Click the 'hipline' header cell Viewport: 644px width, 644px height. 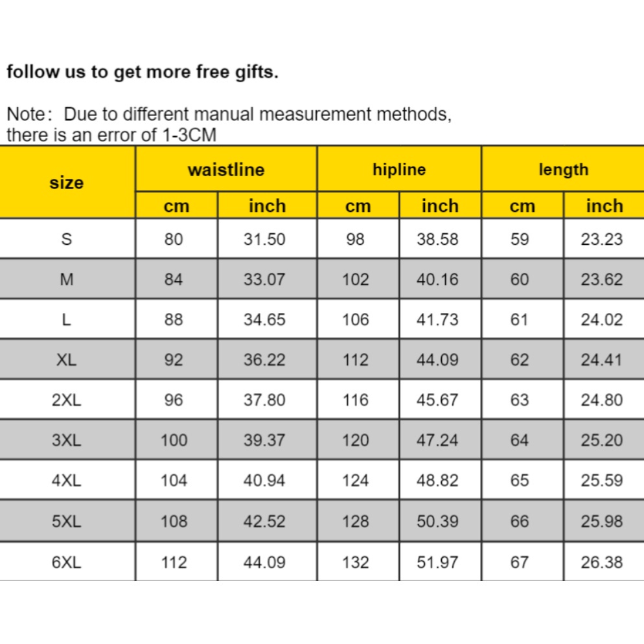[399, 169]
